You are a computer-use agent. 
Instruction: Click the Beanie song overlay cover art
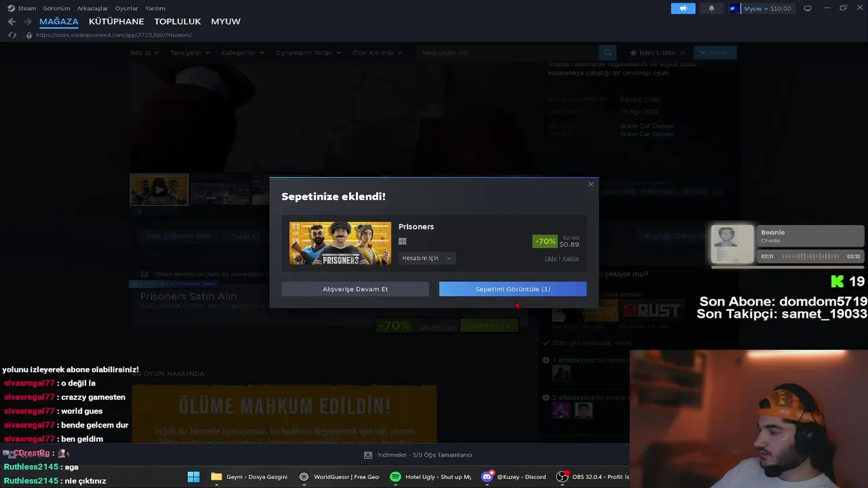pos(732,244)
